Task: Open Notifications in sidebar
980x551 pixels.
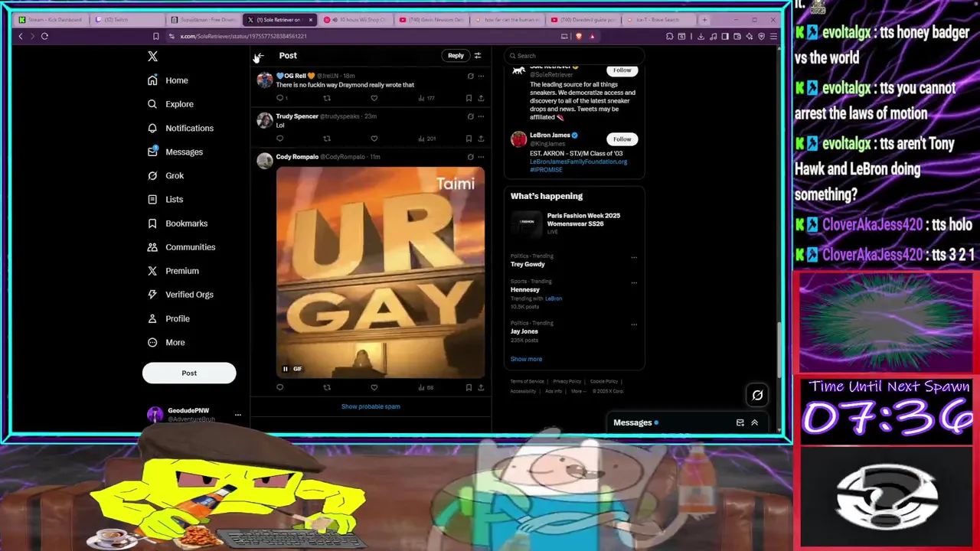Action: click(180, 128)
